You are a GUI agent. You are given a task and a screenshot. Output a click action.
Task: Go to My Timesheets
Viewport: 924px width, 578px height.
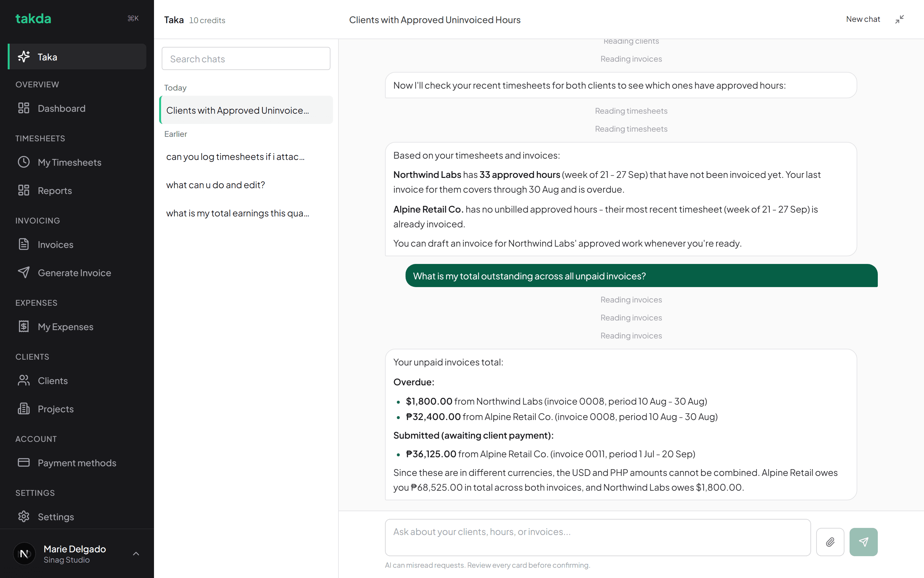77,162
